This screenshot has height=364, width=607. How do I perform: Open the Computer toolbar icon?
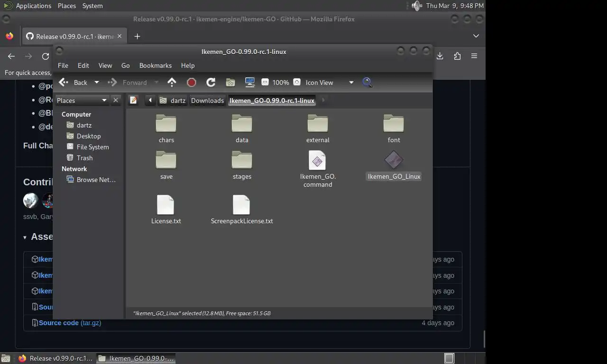click(x=250, y=82)
